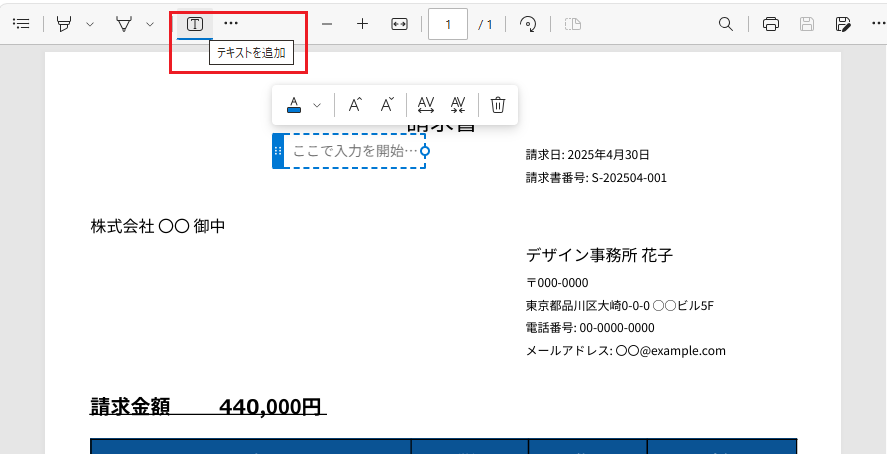The height and width of the screenshot is (454, 887).
Task: Rotate the page with the rotate icon
Action: pyautogui.click(x=528, y=24)
